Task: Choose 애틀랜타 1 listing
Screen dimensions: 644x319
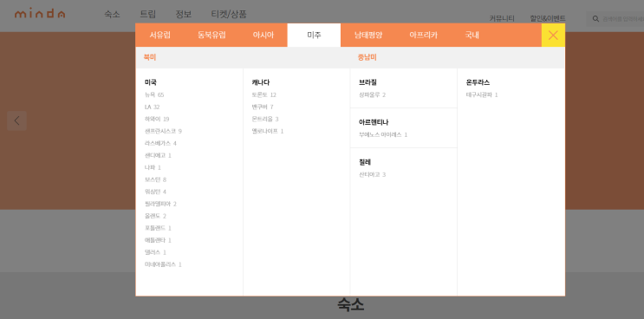Action: pyautogui.click(x=158, y=240)
